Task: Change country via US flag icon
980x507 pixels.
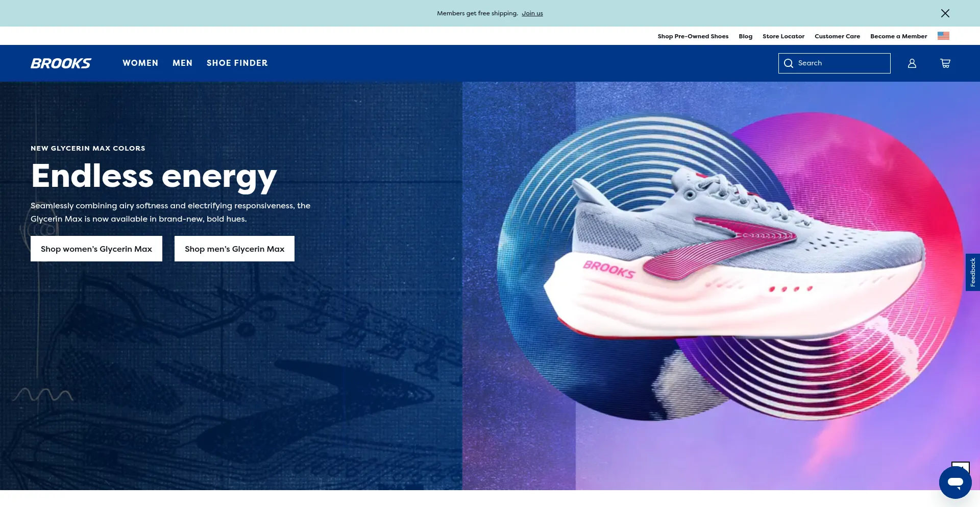Action: click(x=943, y=36)
